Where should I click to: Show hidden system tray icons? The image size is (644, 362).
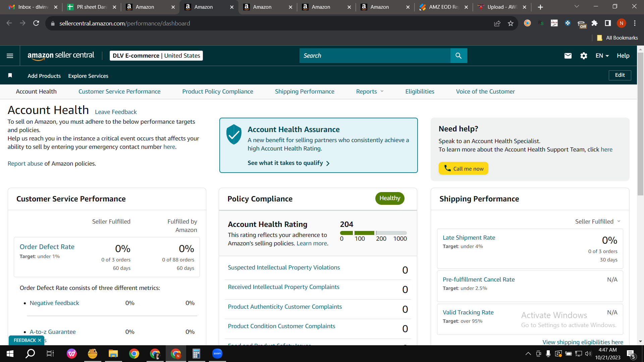[528, 354]
